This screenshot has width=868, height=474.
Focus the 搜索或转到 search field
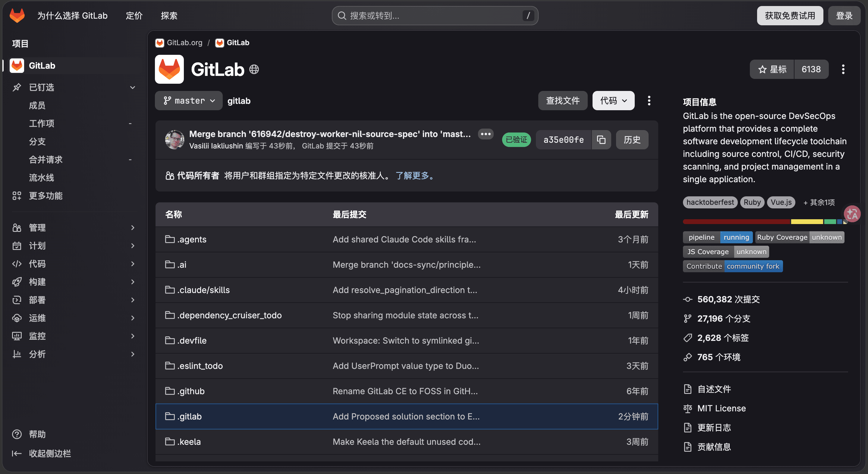point(435,15)
